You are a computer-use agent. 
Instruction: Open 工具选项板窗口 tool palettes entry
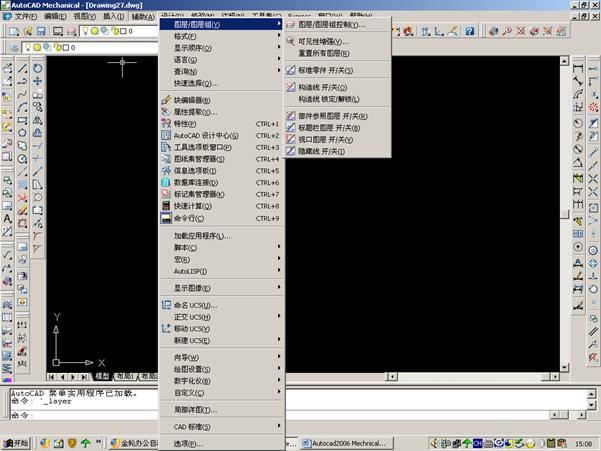click(x=222, y=148)
